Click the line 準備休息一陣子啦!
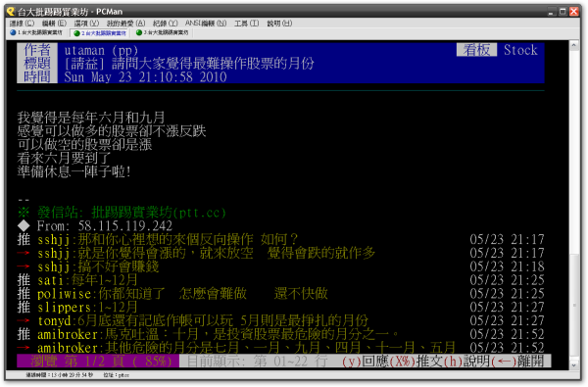588x387 pixels. coord(73,171)
